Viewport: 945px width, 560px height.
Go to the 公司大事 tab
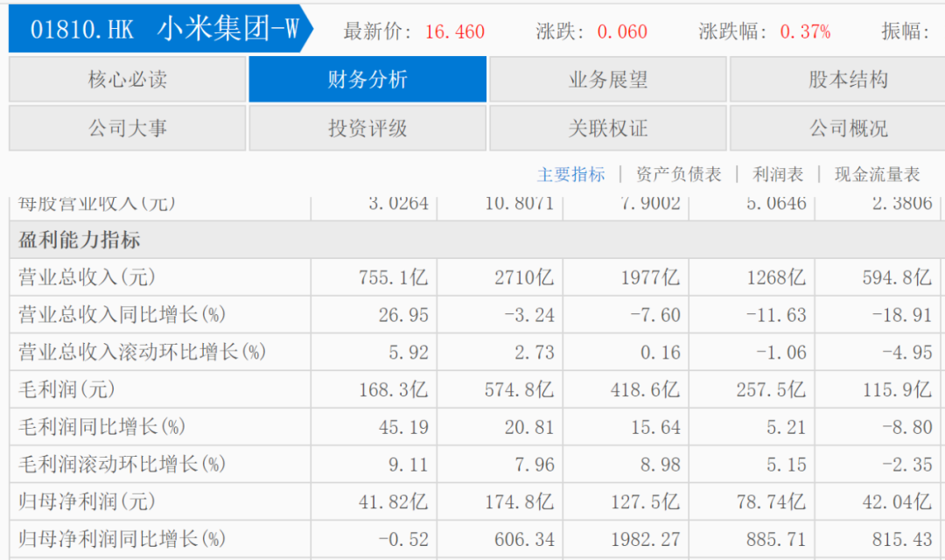127,128
